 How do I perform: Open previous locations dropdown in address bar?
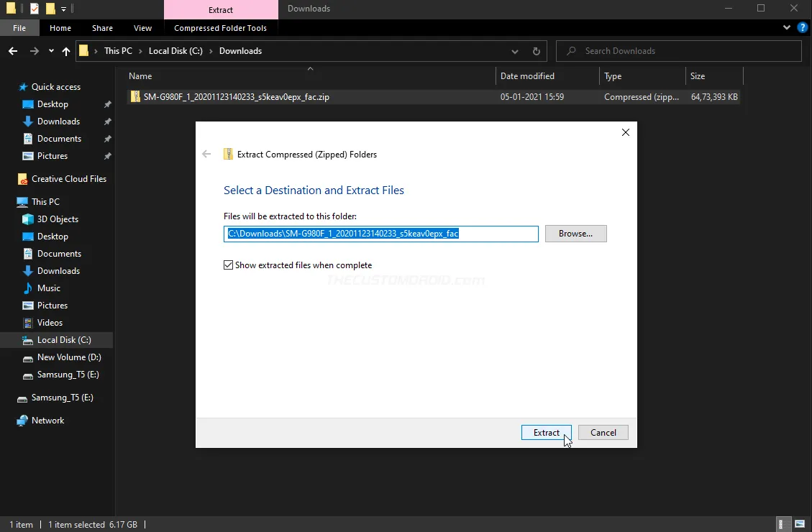(515, 50)
